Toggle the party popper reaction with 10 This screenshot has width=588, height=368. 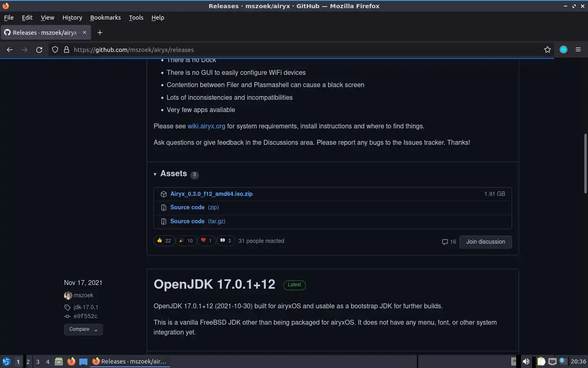186,241
